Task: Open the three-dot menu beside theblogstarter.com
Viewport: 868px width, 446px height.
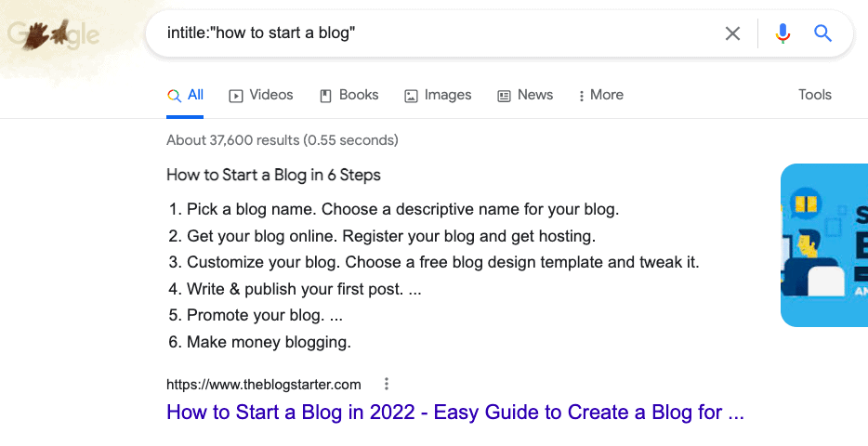Action: click(387, 384)
